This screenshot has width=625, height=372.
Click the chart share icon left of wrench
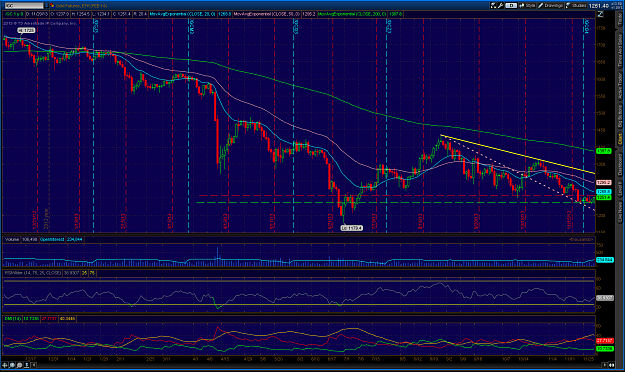point(493,6)
